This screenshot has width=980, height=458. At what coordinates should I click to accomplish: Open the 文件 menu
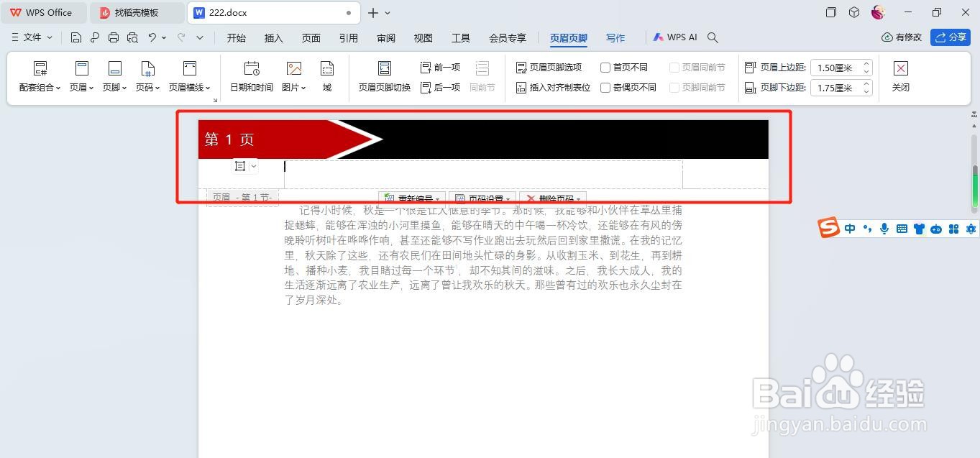point(32,37)
